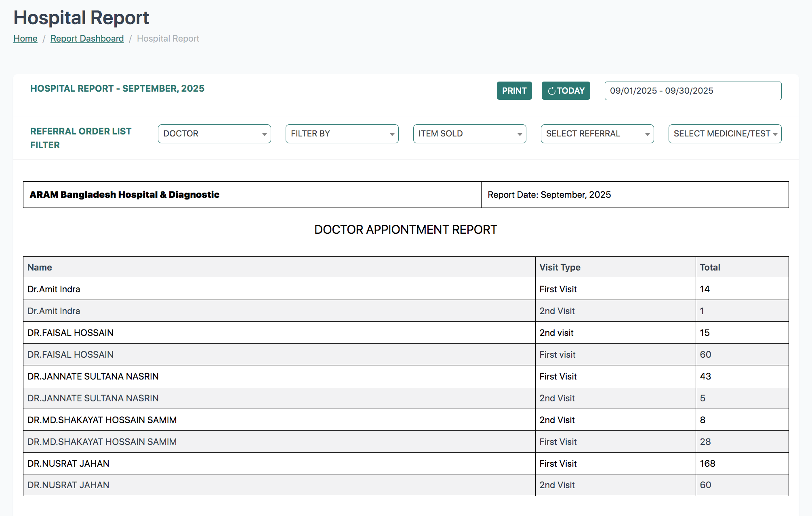Click the TODAY refresh button
The height and width of the screenshot is (516, 812).
[x=566, y=91]
